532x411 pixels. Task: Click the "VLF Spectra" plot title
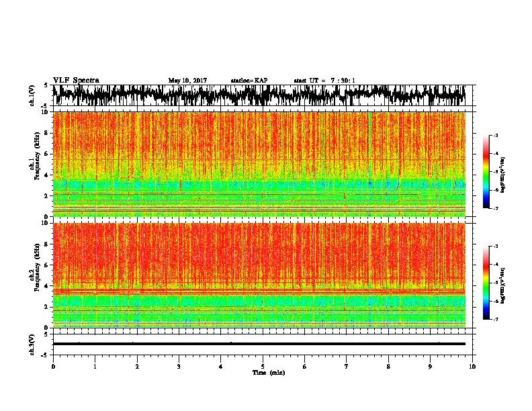pyautogui.click(x=76, y=81)
